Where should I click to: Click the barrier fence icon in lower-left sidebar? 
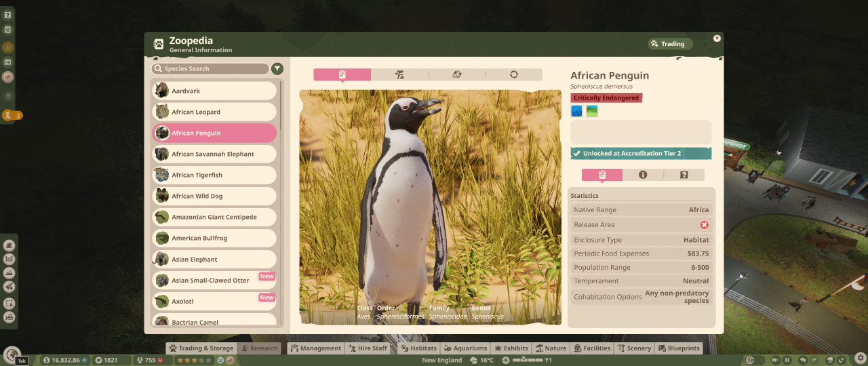(9, 259)
